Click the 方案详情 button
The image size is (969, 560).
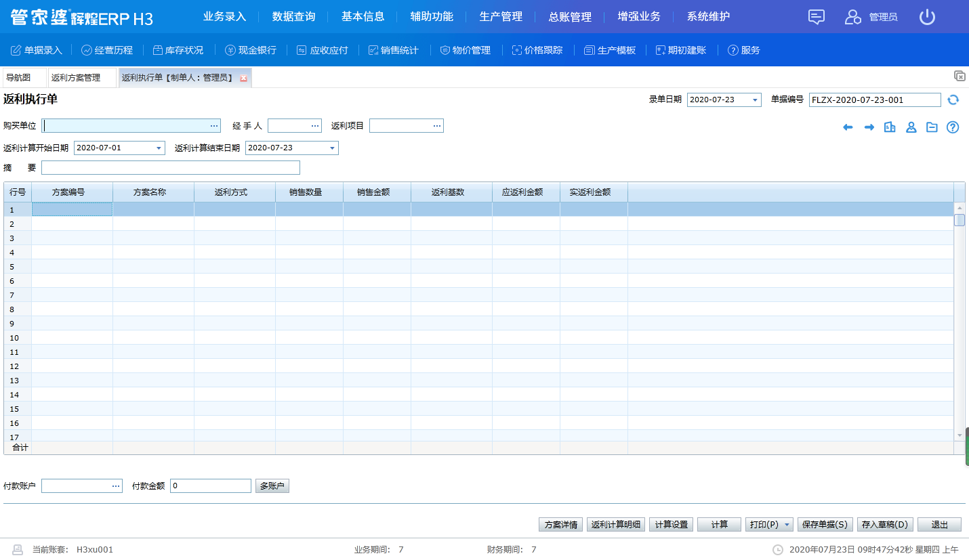click(561, 525)
